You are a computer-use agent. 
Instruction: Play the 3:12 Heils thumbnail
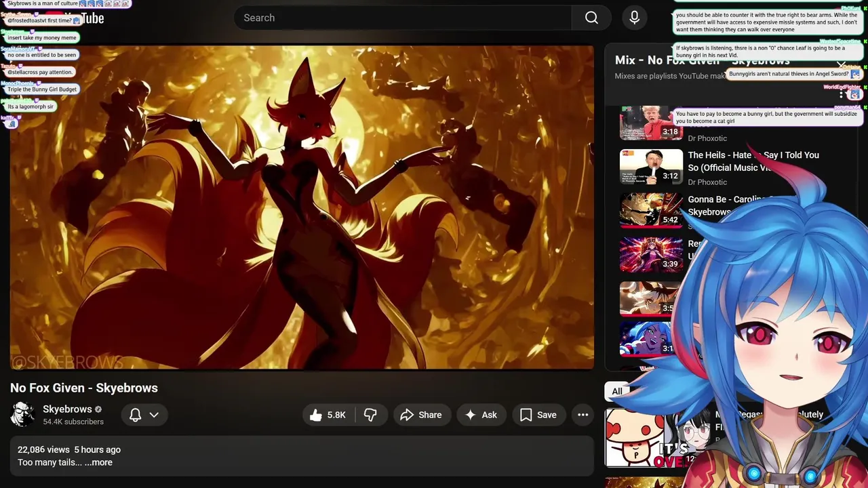(651, 167)
